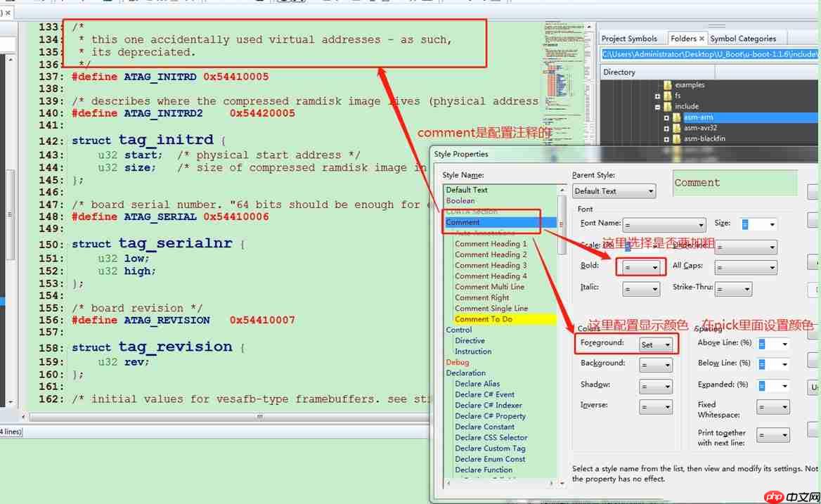This screenshot has width=821, height=504.
Task: Expand the asm-blackfin folder node
Action: point(666,139)
